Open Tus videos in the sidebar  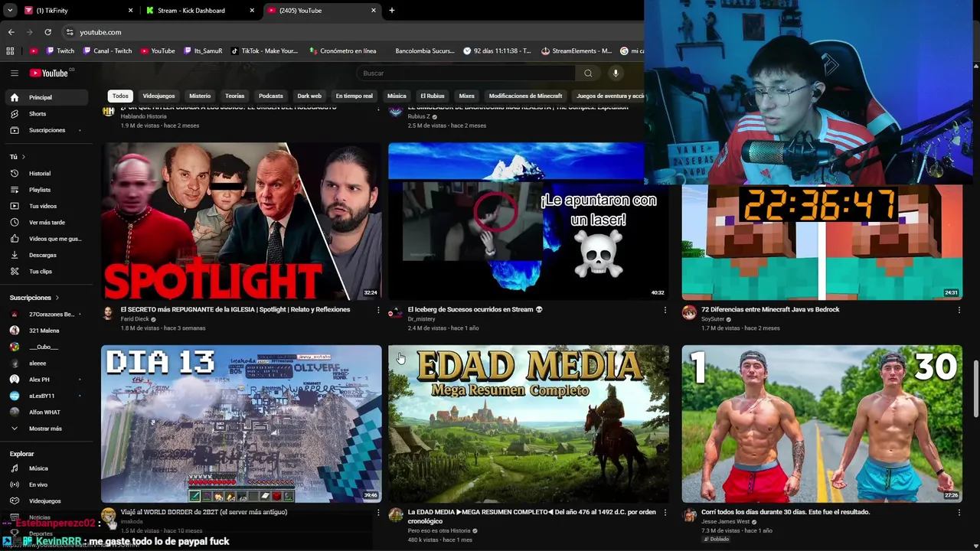[x=48, y=206]
